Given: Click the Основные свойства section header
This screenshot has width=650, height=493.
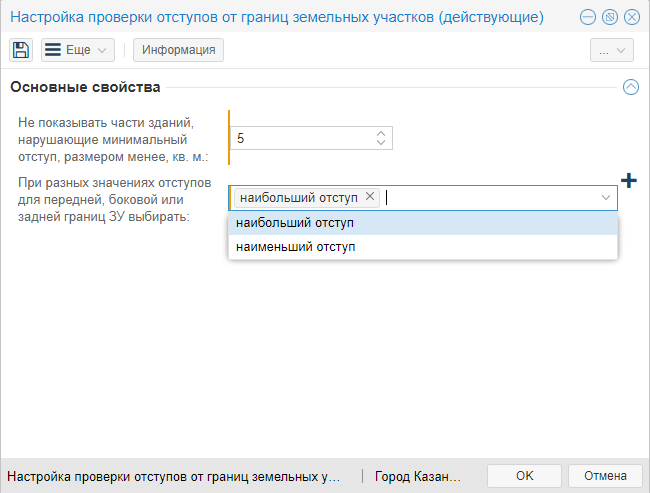Looking at the screenshot, I should tap(85, 87).
